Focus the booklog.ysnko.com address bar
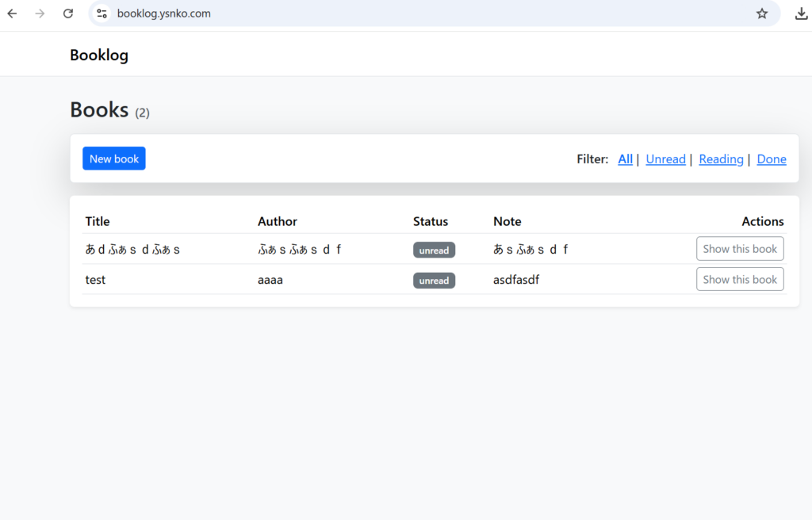Viewport: 812px width, 520px height. click(396, 13)
